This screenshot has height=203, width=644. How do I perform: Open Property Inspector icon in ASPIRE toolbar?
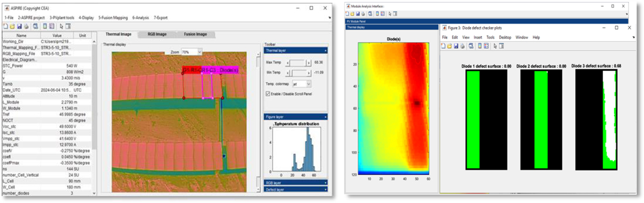pos(68,26)
